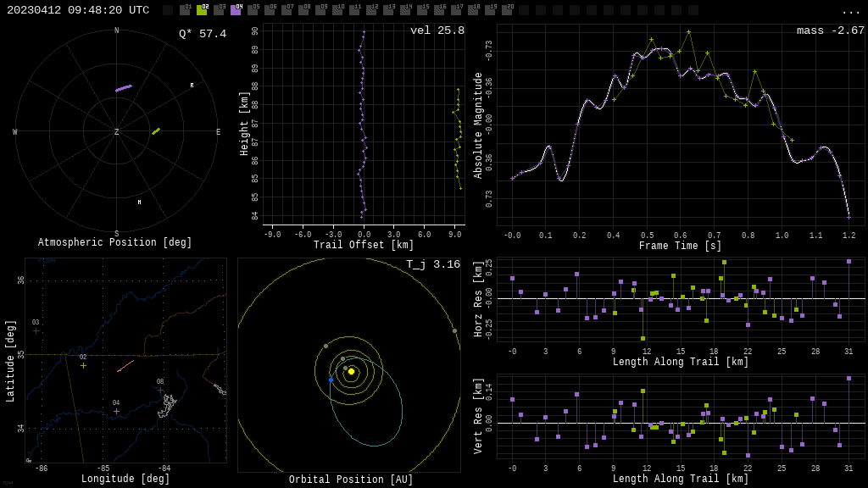Toggle station 15 box in top bar
Viewport: 868px width, 488px height.
coord(423,10)
